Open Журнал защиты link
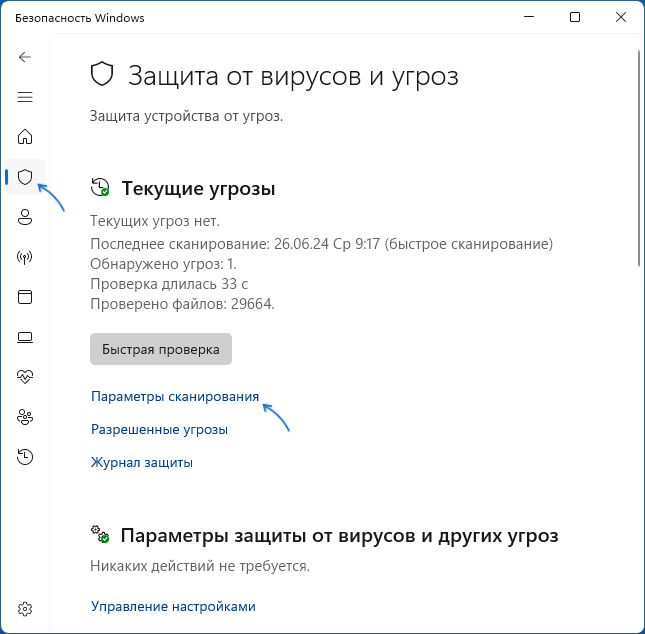This screenshot has height=634, width=645. (x=142, y=462)
